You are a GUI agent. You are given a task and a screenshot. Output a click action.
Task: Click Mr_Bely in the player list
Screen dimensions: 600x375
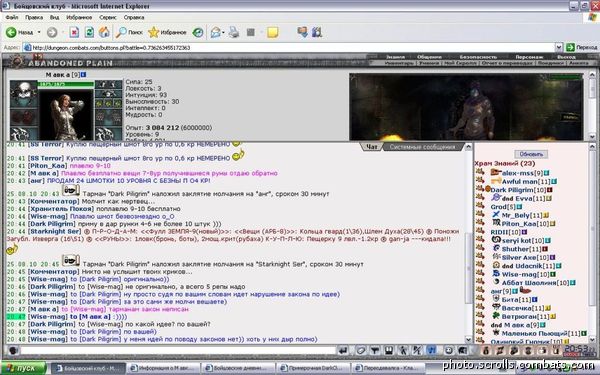(x=517, y=215)
